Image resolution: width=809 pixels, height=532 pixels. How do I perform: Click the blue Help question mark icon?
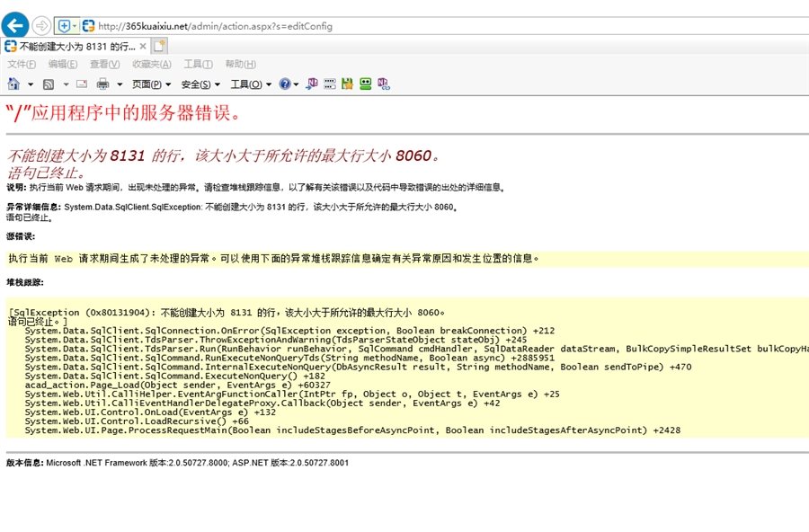(x=285, y=84)
